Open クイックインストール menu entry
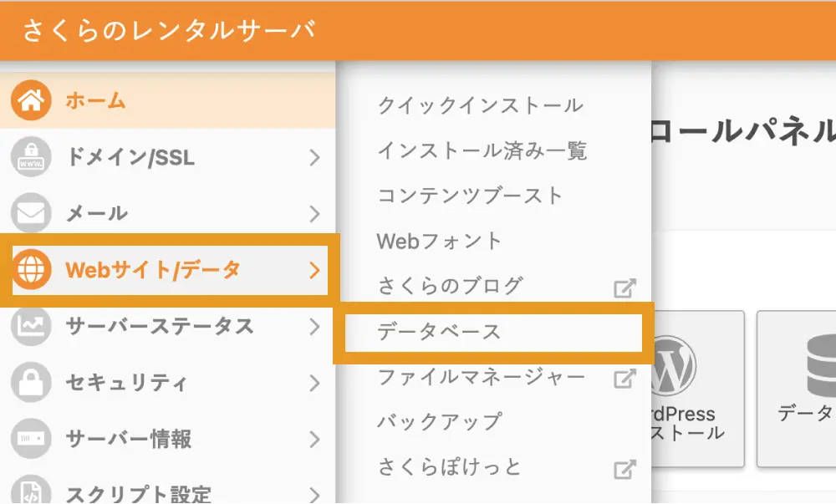The image size is (836, 504). pos(480,106)
